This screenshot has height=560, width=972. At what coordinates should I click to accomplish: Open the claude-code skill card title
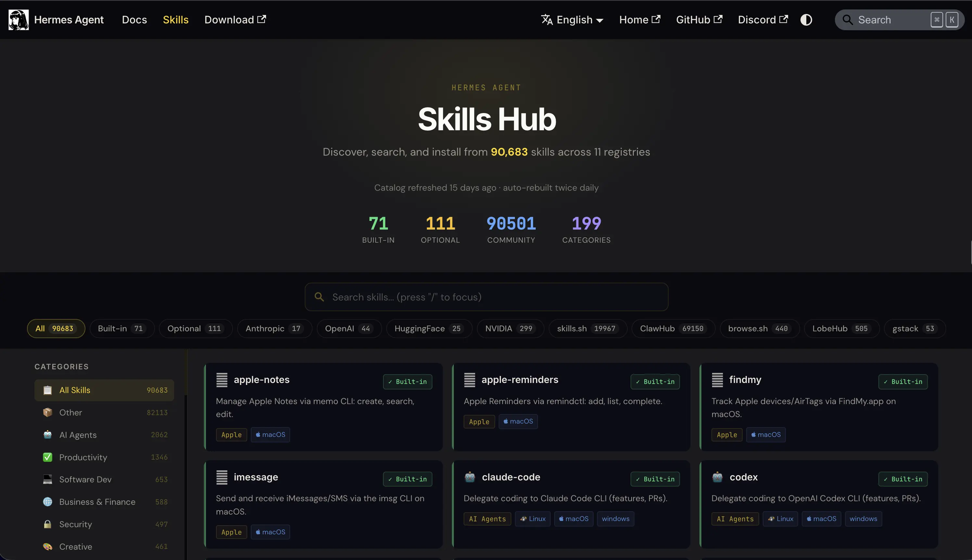pyautogui.click(x=511, y=477)
